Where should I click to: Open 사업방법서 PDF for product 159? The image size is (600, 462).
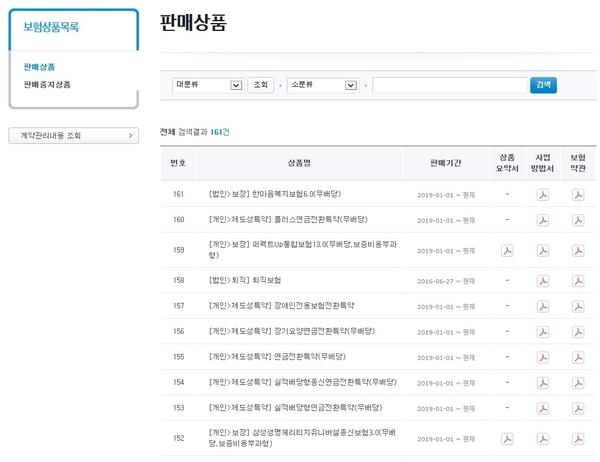click(543, 251)
